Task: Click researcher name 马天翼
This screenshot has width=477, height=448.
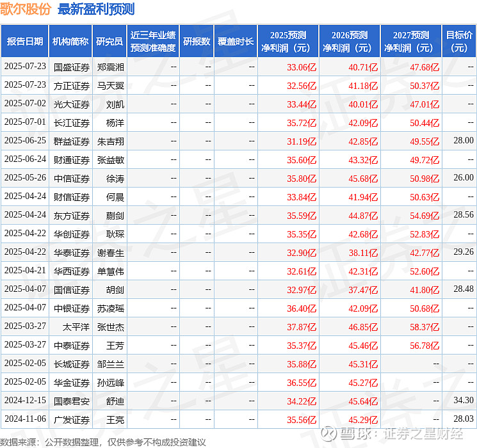Action: (111, 86)
